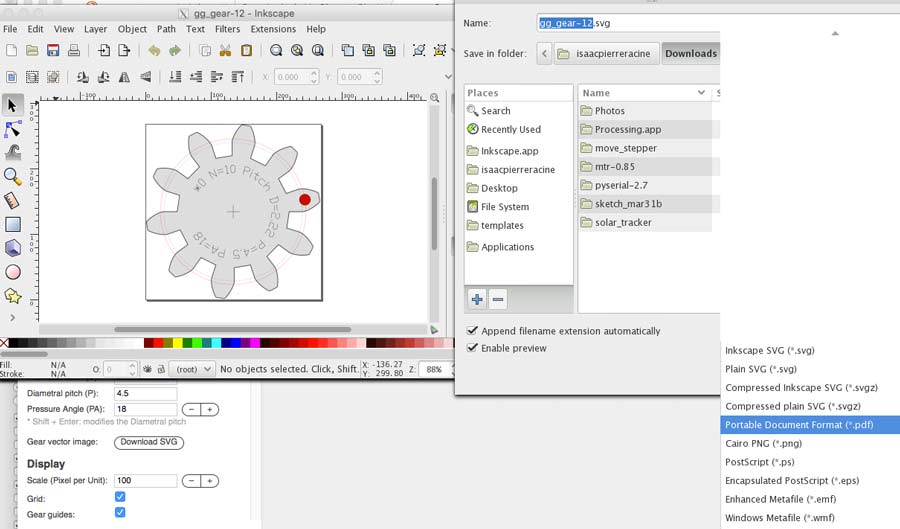Choose the Star and polygon tool
The image size is (900, 529).
(13, 296)
